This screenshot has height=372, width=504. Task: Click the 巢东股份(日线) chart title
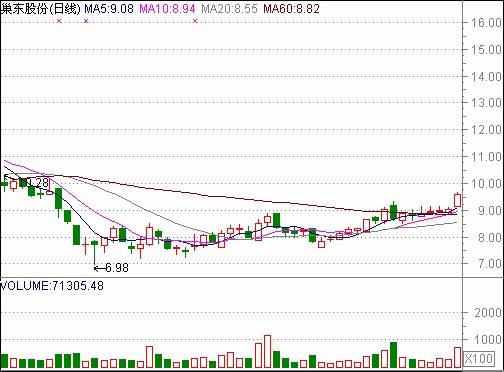coord(40,9)
